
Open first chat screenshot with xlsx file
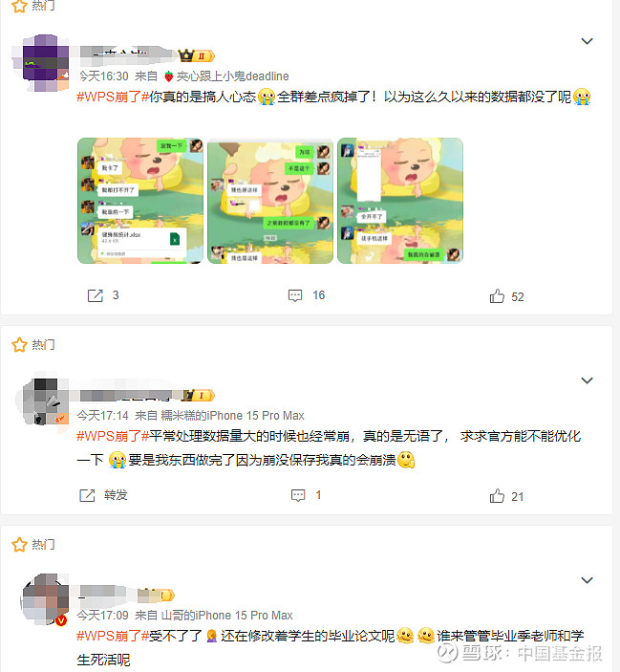click(x=140, y=201)
